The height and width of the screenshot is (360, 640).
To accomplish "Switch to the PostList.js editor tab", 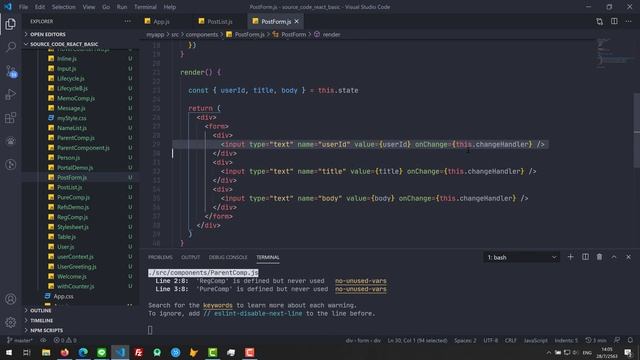I will coord(220,21).
